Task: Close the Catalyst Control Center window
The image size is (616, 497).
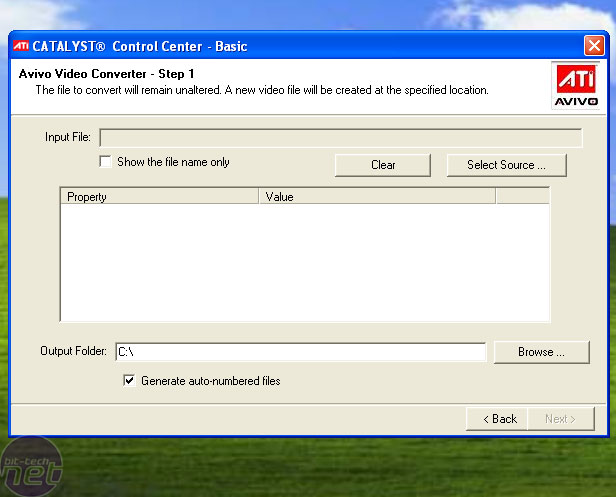Action: pos(594,46)
